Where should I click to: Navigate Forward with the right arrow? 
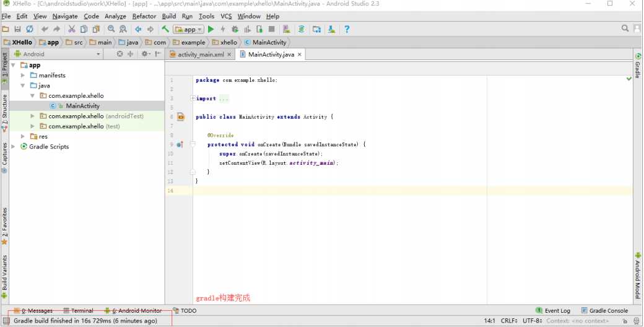[150, 29]
